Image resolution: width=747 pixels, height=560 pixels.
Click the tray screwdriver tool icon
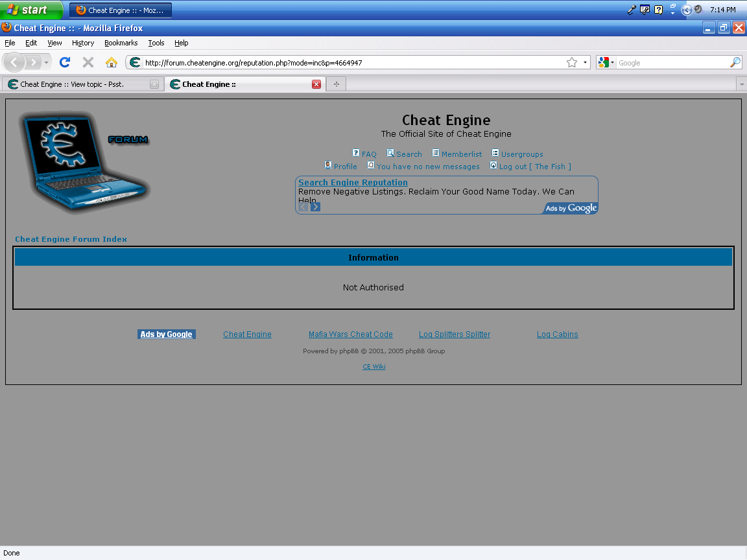tap(632, 10)
